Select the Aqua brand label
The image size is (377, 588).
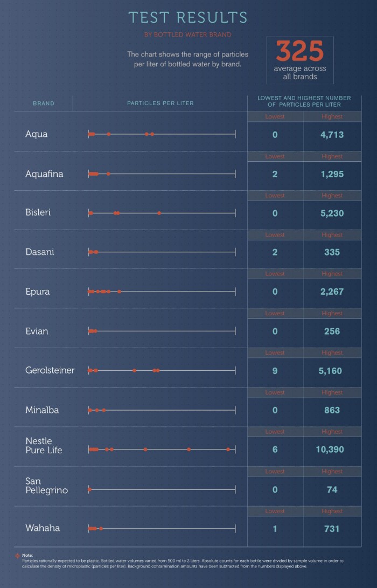(x=37, y=134)
